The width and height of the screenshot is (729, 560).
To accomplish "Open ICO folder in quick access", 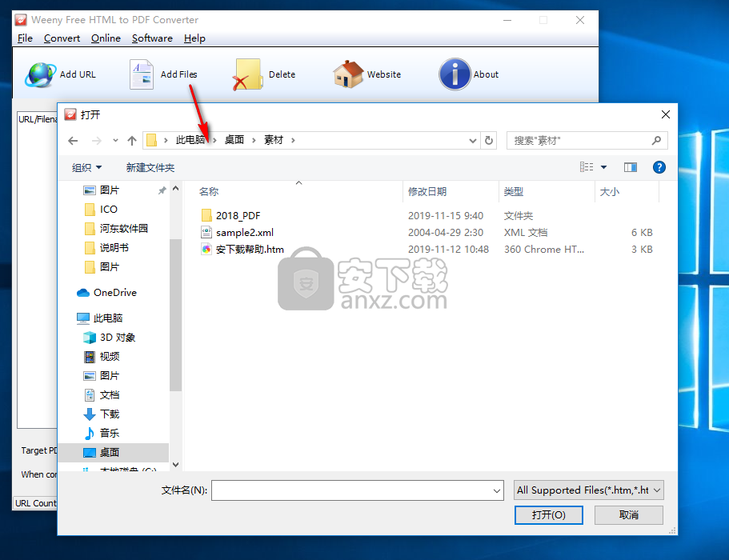I will pos(108,209).
